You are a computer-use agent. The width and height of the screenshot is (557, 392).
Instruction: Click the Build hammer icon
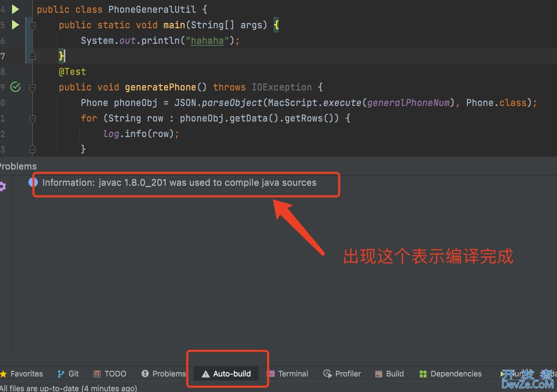coord(378,374)
